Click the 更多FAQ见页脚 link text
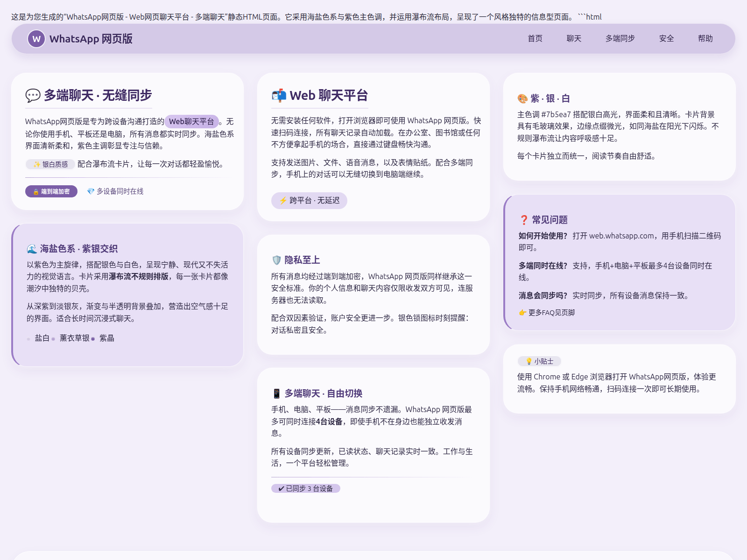This screenshot has width=747, height=560. pyautogui.click(x=551, y=313)
